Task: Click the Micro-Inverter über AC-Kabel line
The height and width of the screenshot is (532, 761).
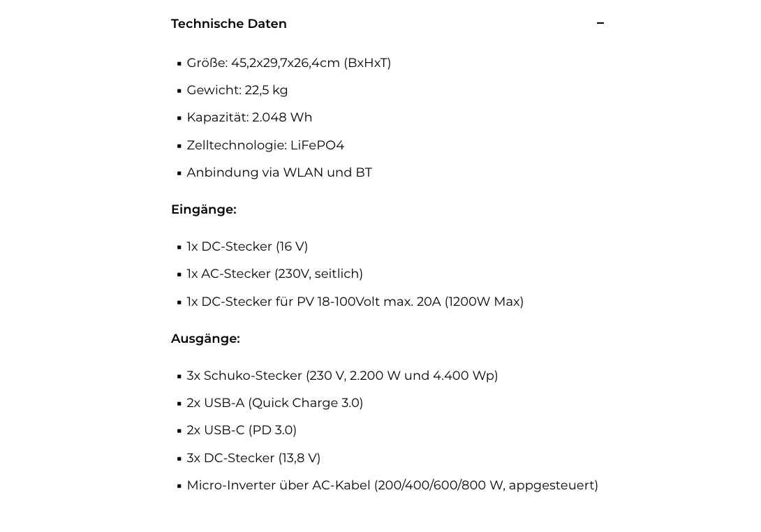Action: click(392, 485)
